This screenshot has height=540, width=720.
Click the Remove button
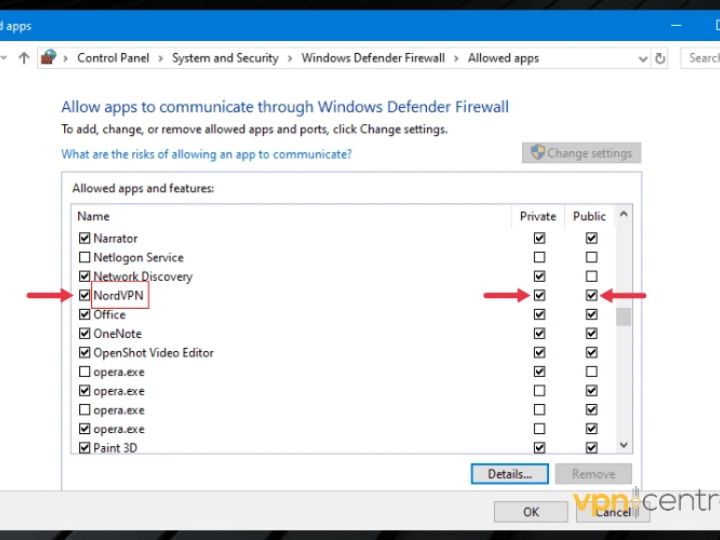coord(593,473)
